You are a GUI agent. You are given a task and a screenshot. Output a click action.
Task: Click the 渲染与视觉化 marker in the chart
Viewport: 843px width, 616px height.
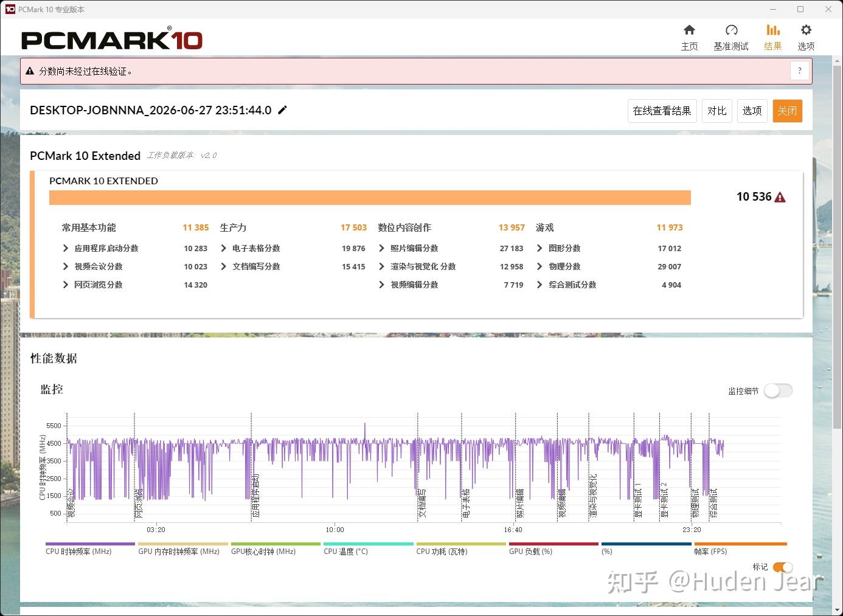coord(593,496)
